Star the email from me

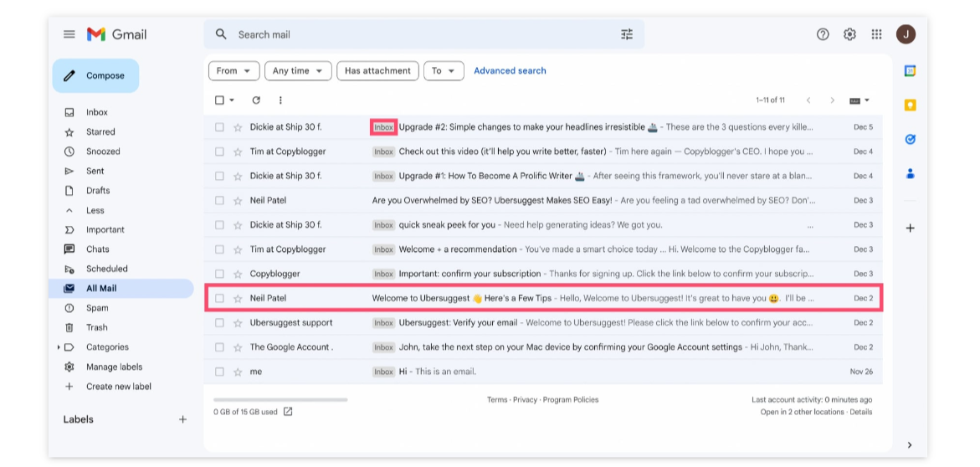point(238,372)
